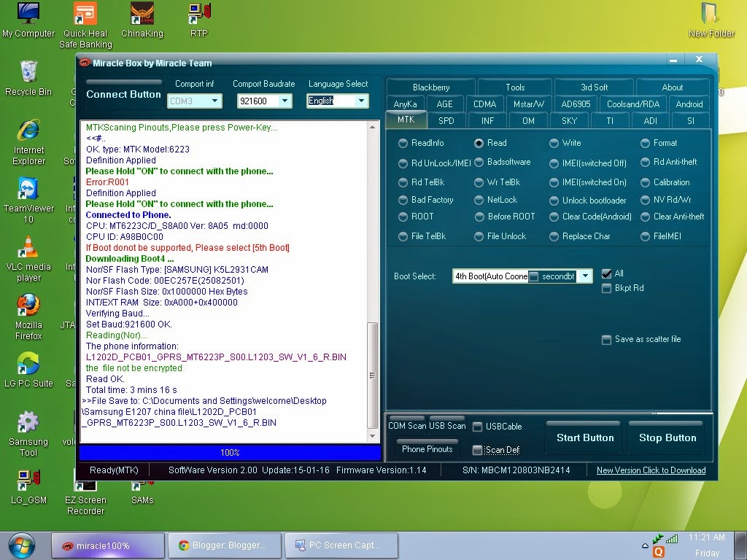Viewport: 747px width, 560px height.
Task: Open the Android tab
Action: click(689, 104)
